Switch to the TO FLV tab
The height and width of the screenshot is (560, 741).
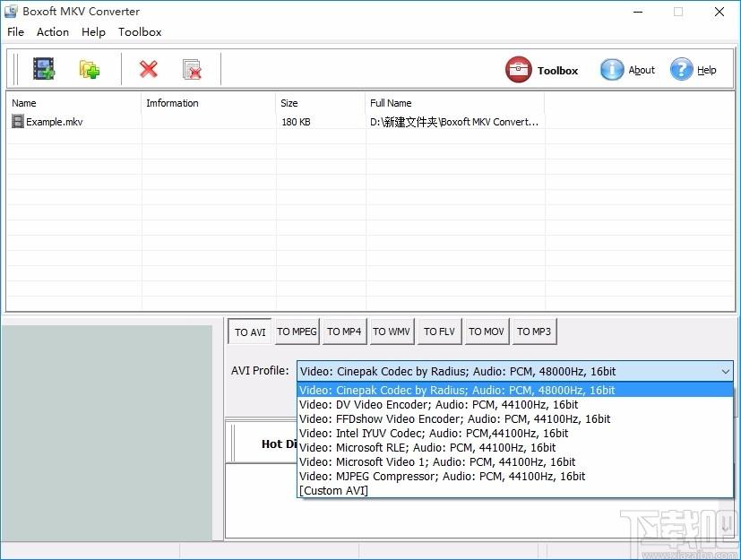tap(439, 332)
